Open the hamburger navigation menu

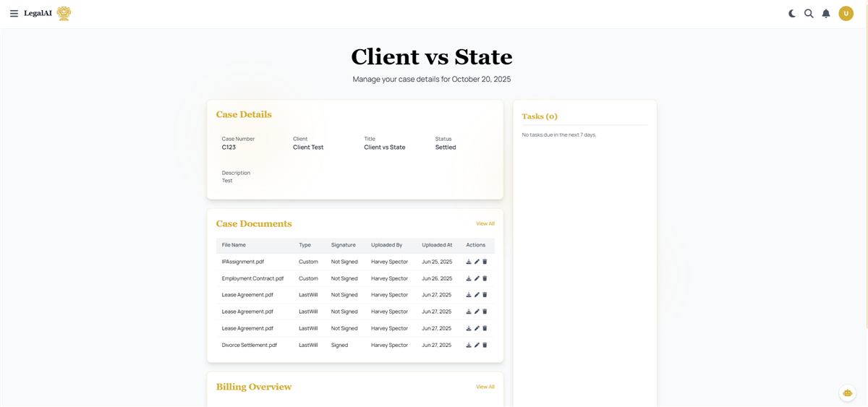tap(14, 13)
